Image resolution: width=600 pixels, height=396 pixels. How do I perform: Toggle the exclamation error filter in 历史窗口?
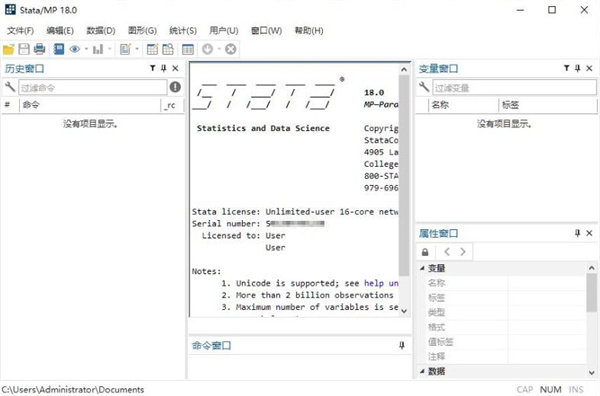pos(175,87)
